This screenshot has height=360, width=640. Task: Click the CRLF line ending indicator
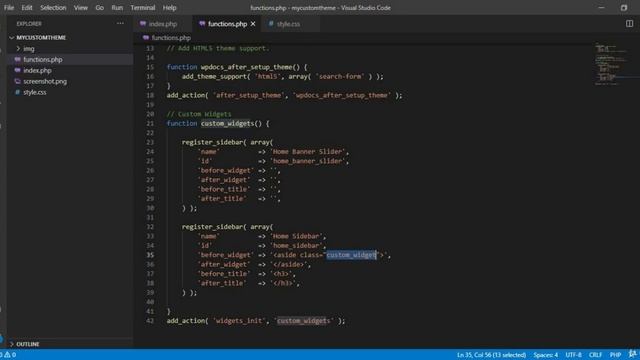point(596,355)
